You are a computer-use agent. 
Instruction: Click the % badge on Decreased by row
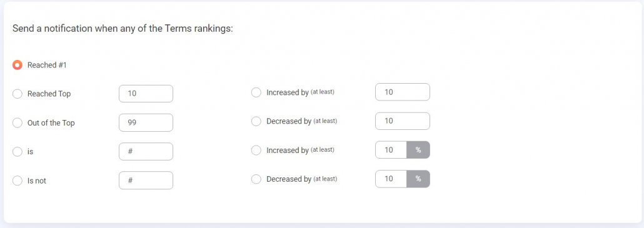[x=418, y=179]
